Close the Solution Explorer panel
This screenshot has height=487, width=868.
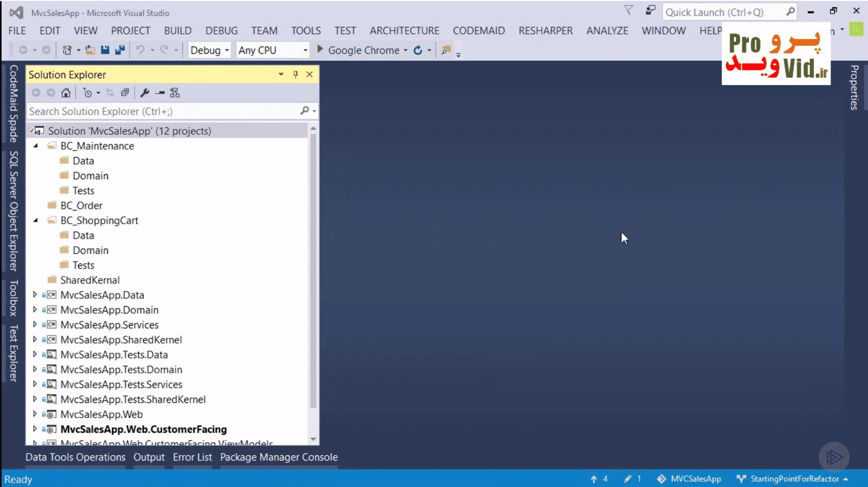coord(310,75)
